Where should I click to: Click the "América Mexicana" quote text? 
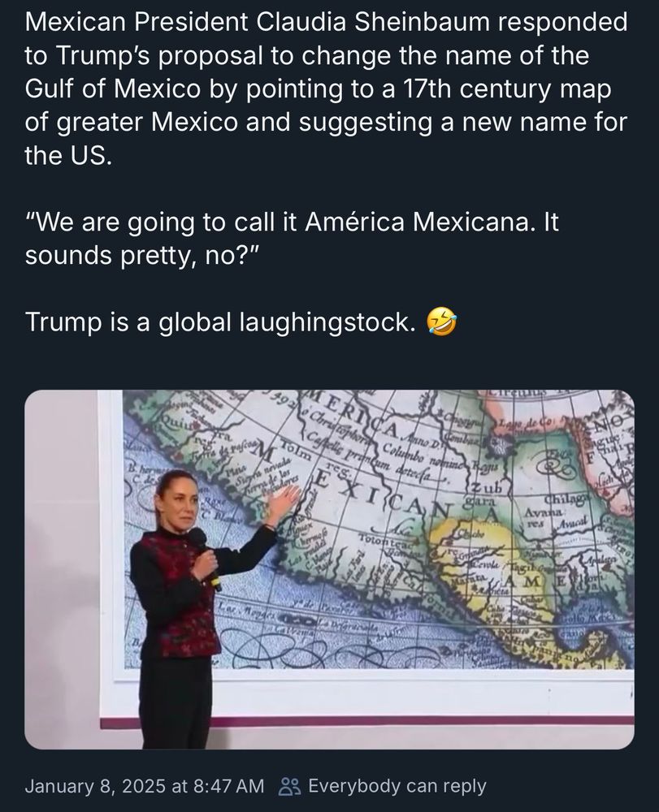coord(417,222)
